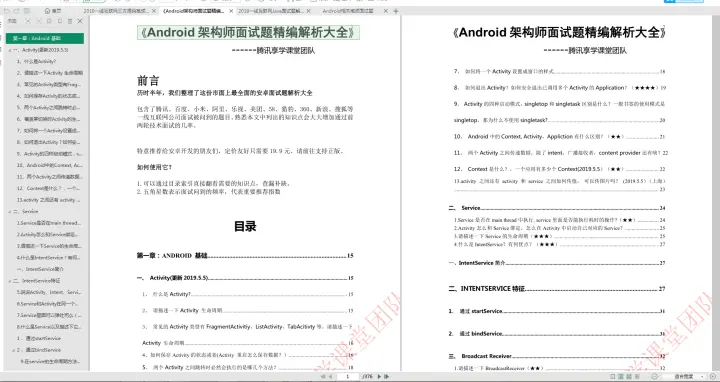Click the collapse-all icon in bookmark panel header
The width and height of the screenshot is (720, 382).
click(x=39, y=21)
